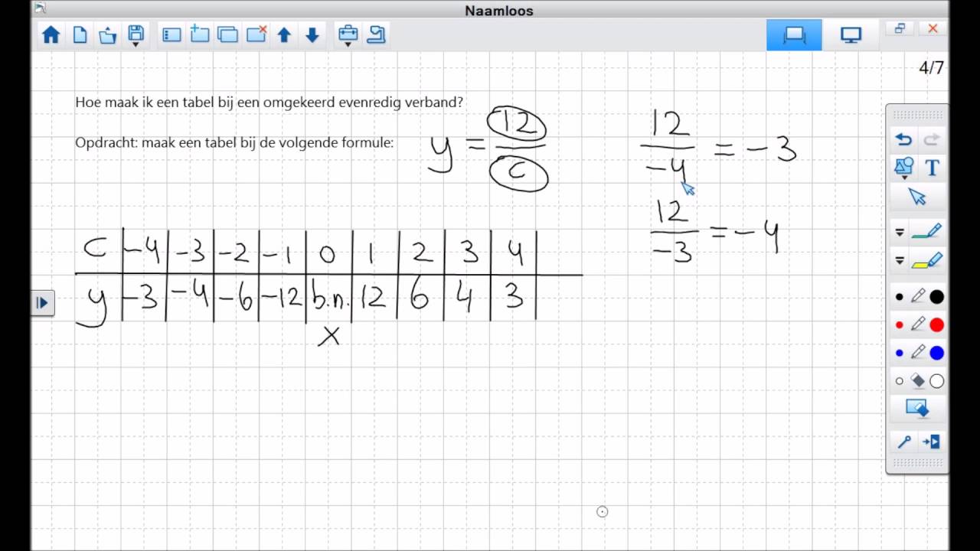Select the blue pencil
The image size is (980, 551).
917,353
